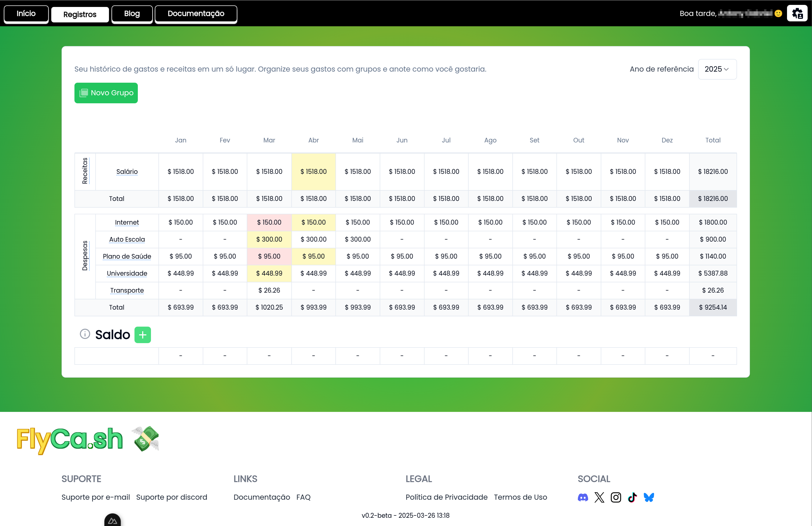The height and width of the screenshot is (526, 812).
Task: Open the Salário row label
Action: tap(127, 172)
